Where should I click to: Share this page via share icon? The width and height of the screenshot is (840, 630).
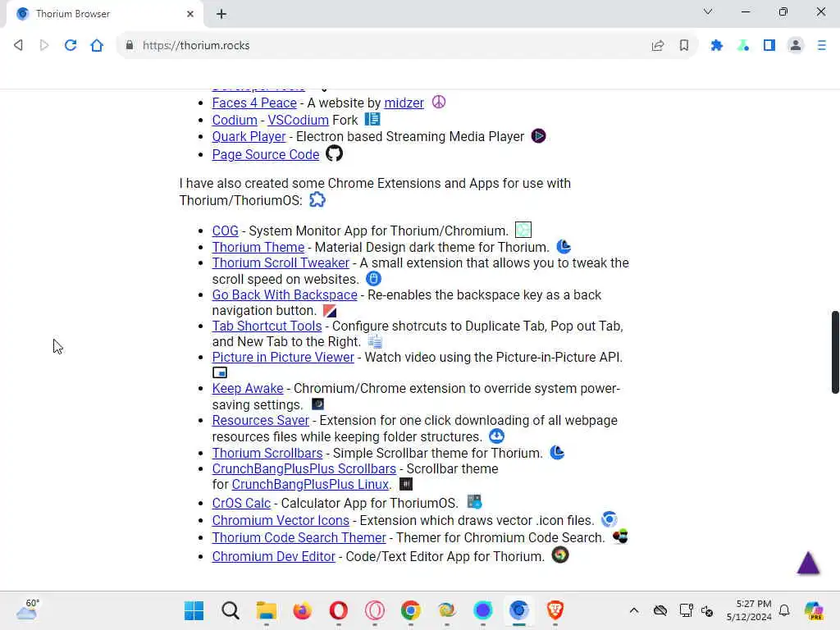(x=657, y=46)
